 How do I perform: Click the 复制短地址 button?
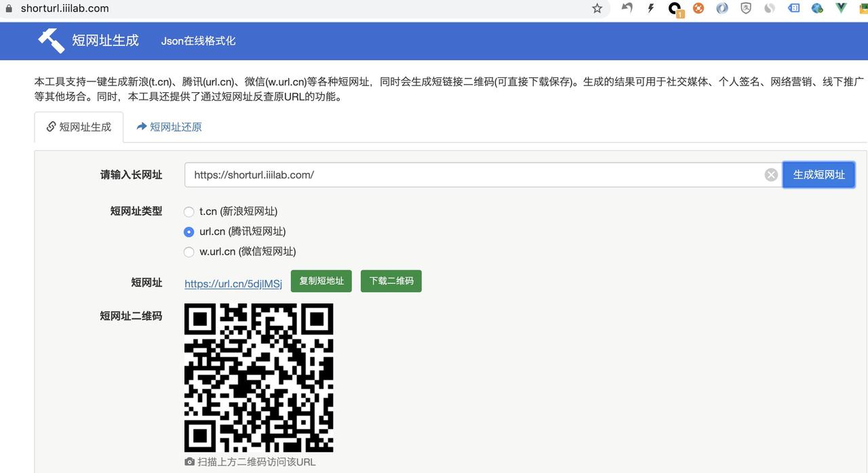coord(321,281)
